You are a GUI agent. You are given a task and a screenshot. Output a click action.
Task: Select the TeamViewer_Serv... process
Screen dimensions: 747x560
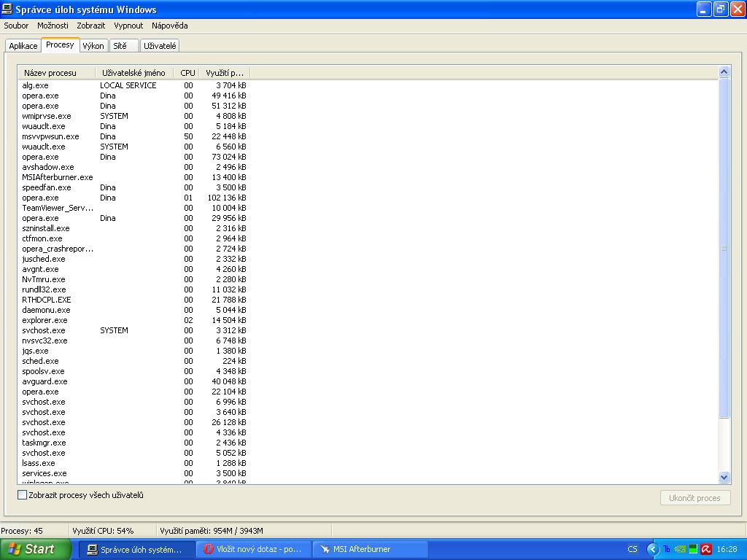134,208
